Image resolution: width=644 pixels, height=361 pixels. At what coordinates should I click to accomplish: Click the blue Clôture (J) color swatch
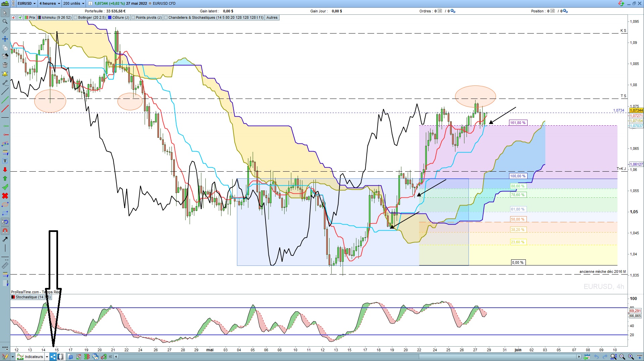[x=110, y=17]
